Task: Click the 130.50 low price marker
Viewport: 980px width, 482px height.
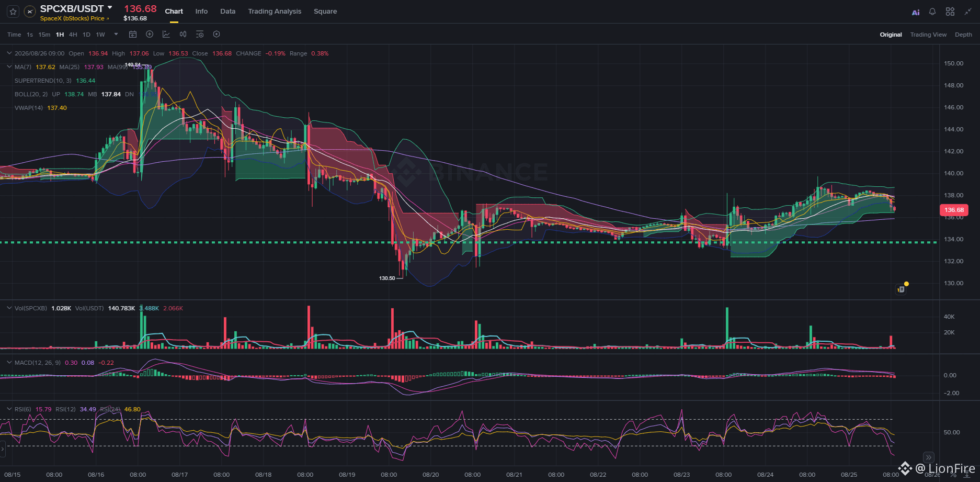Action: (387, 278)
